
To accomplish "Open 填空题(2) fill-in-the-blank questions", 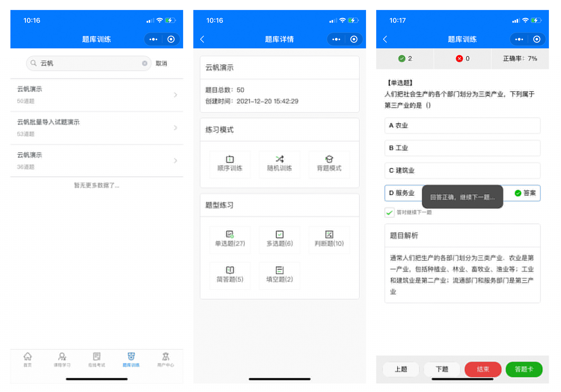I will tap(279, 275).
